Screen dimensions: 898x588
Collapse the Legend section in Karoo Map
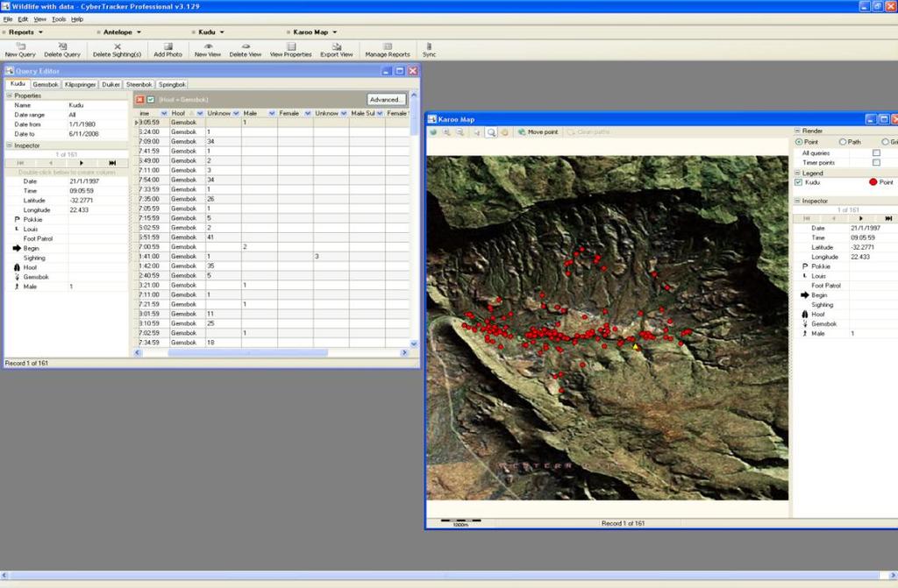[x=796, y=173]
